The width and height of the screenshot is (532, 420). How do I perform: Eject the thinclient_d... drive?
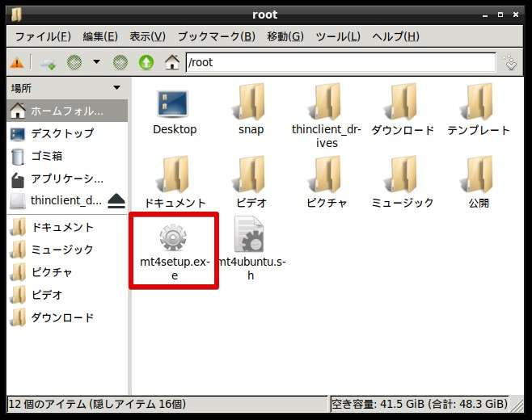(116, 201)
